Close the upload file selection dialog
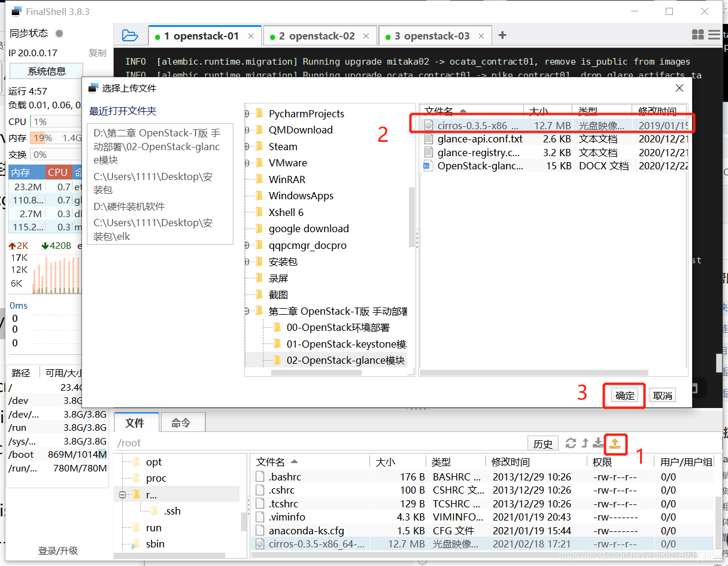The image size is (728, 566). (x=680, y=88)
